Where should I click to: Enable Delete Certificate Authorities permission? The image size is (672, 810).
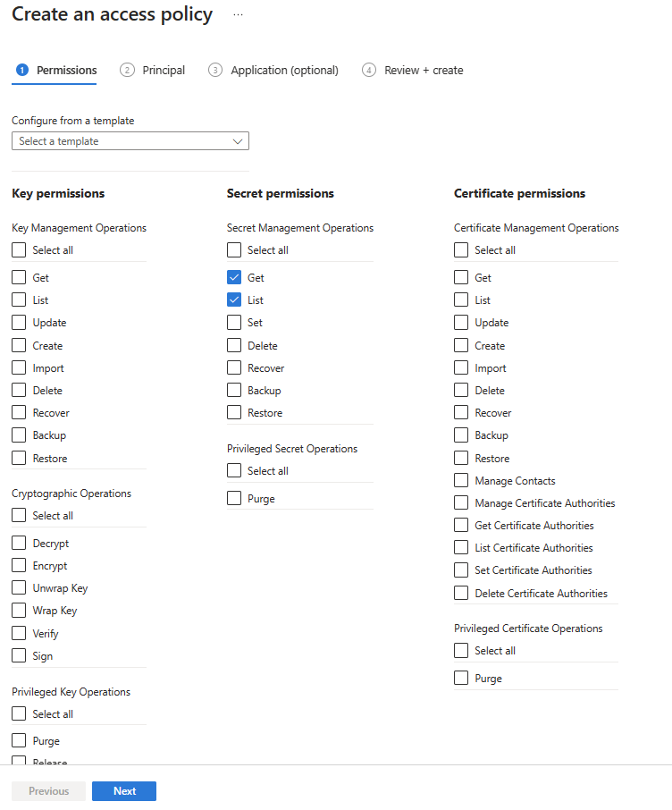click(460, 593)
